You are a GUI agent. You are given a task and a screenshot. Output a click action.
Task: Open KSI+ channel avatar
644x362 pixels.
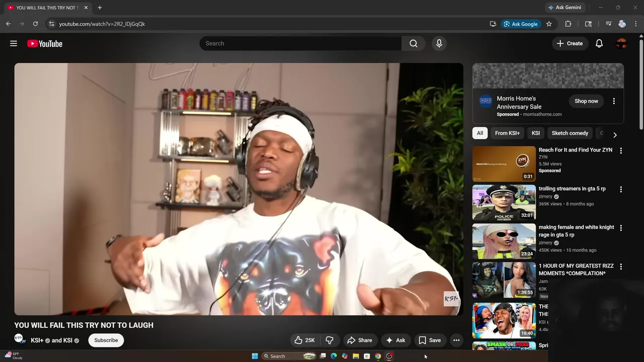[20, 340]
